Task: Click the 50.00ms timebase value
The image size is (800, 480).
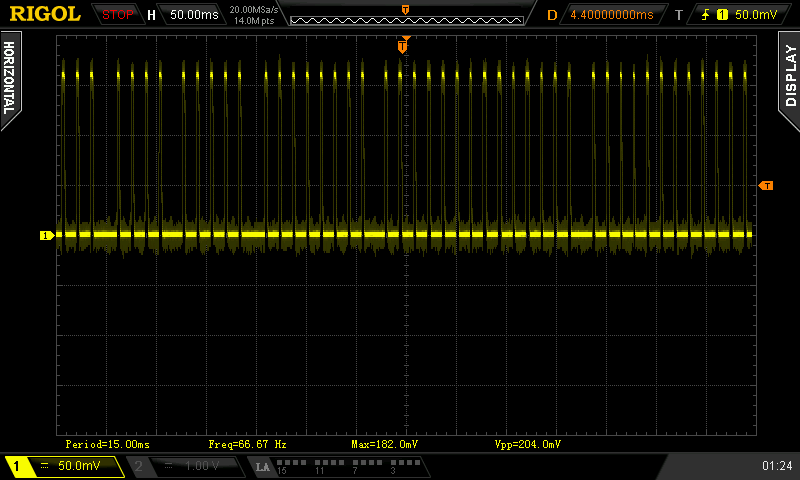Action: click(194, 15)
